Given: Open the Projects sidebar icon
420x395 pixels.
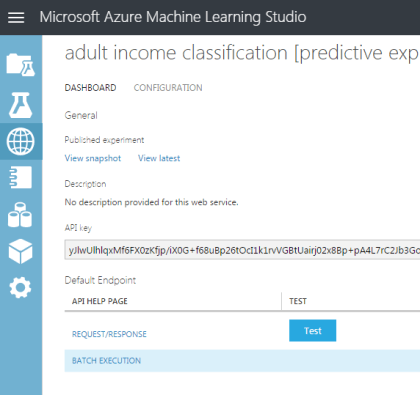Looking at the screenshot, I should [21, 65].
